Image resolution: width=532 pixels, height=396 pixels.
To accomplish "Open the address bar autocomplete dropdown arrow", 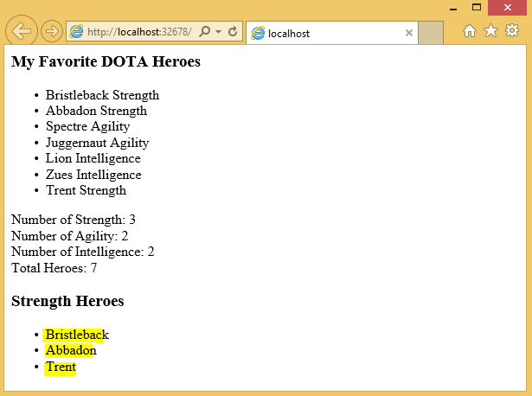I will click(219, 32).
